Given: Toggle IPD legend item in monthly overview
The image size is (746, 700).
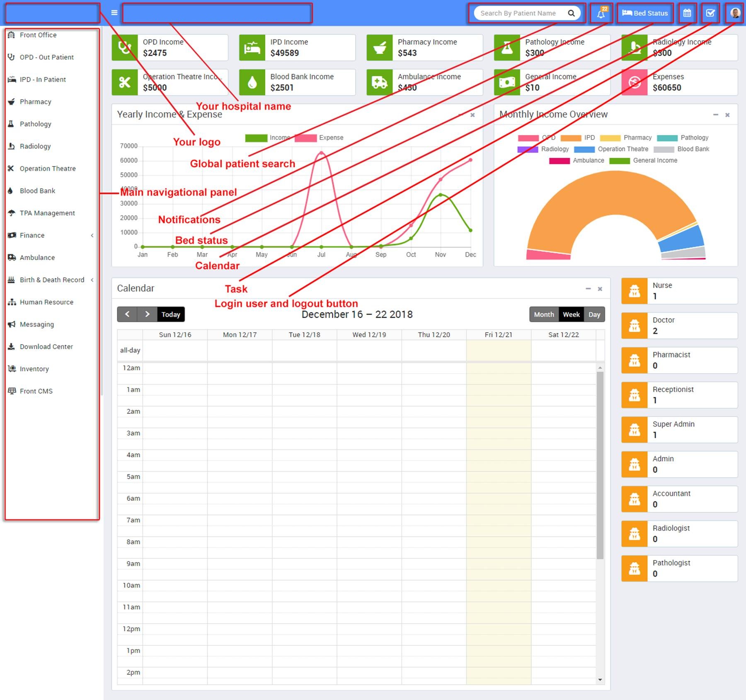Looking at the screenshot, I should 571,138.
